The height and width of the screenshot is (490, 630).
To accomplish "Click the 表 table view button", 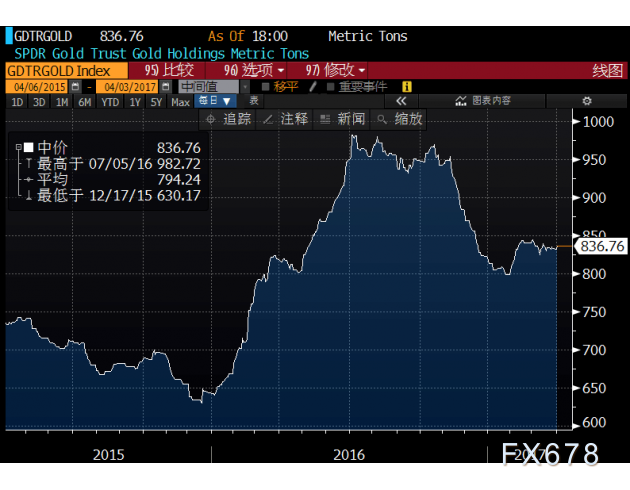I will point(254,100).
